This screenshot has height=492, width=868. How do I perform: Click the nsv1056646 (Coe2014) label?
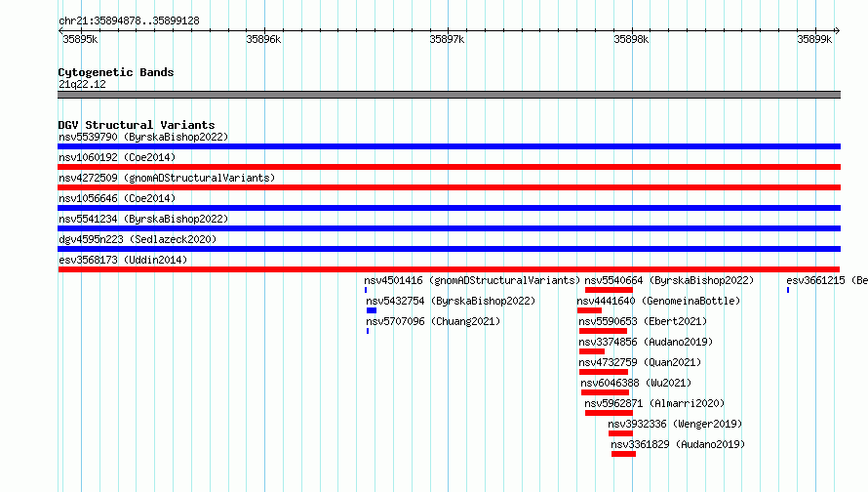(117, 198)
